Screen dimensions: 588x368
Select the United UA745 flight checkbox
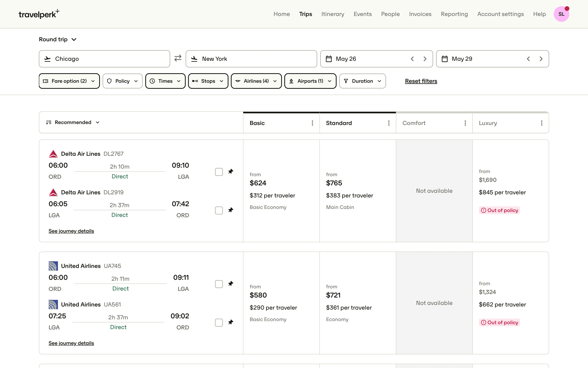click(219, 284)
